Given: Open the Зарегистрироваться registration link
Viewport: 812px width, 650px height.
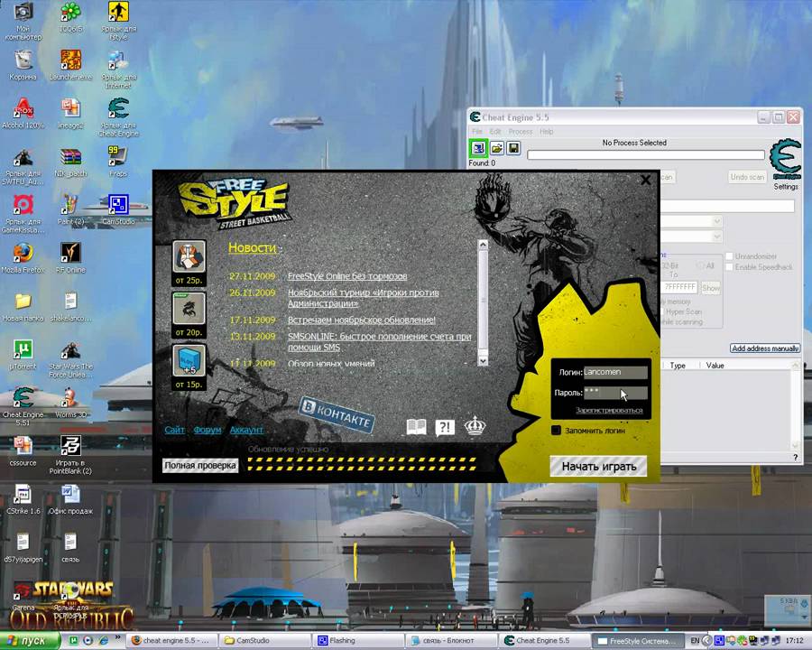Looking at the screenshot, I should (x=609, y=411).
